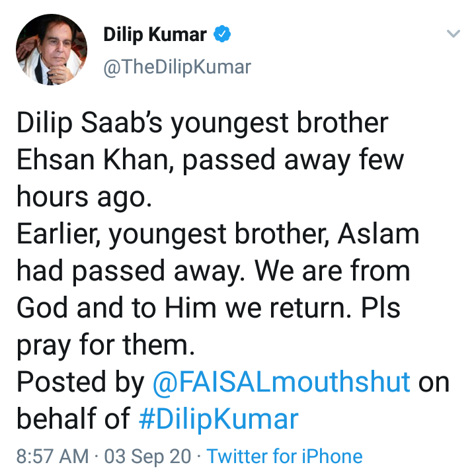
Task: Open the #DilipKumar hashtag
Action: [219, 419]
